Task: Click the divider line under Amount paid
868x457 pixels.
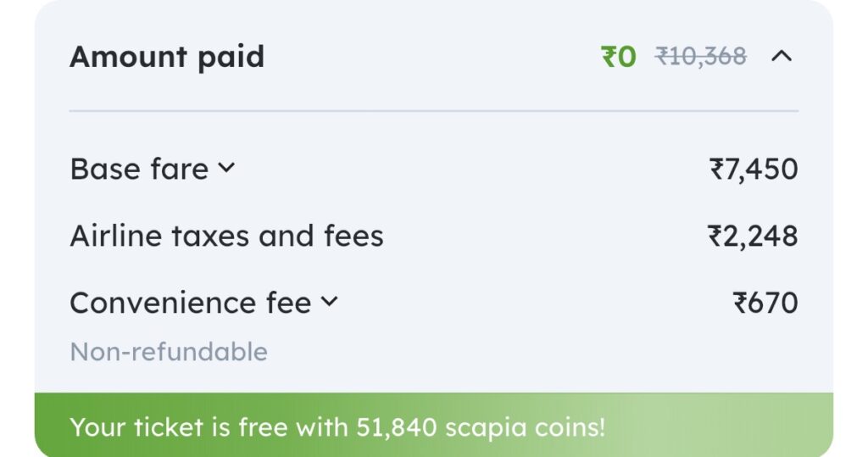Action: [x=434, y=111]
